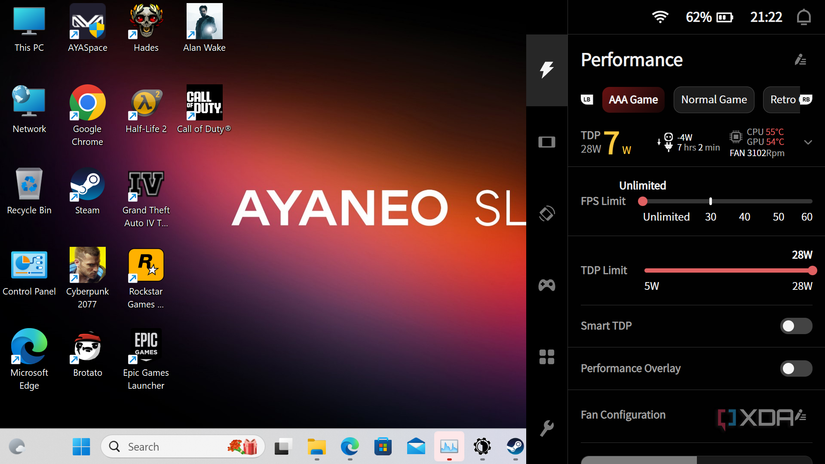Open Google Chrome desktop shortcut
The image size is (825, 464).
click(87, 115)
